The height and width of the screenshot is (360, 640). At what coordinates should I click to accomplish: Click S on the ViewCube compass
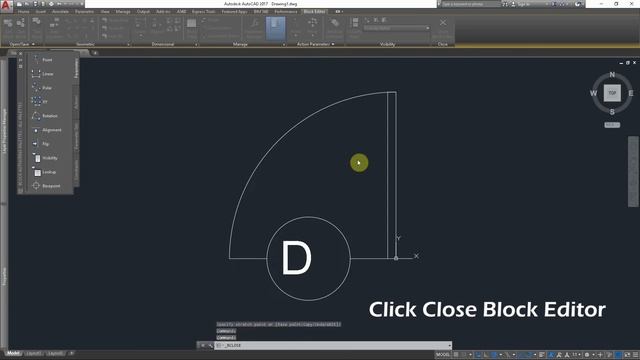pyautogui.click(x=612, y=112)
